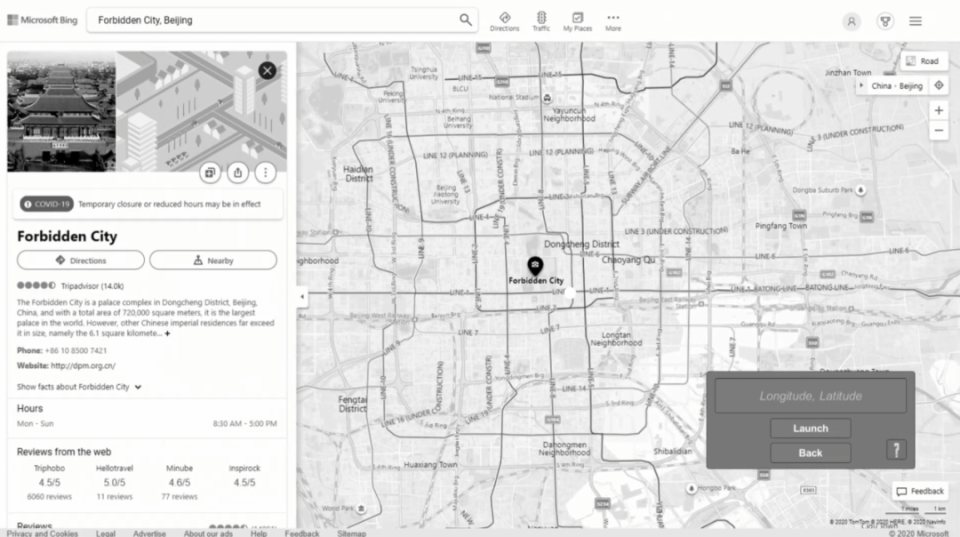Image resolution: width=960 pixels, height=537 pixels.
Task: Click the World Park map marker
Action: (361, 508)
